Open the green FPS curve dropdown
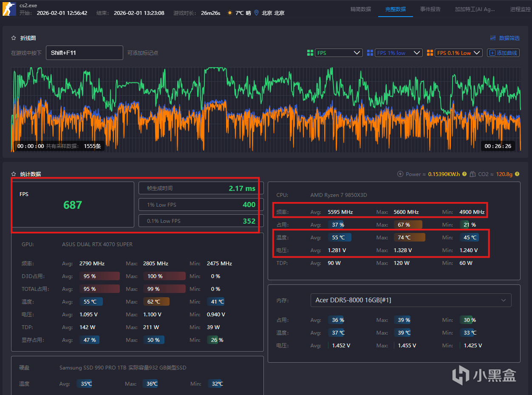Viewport: 532px width, 395px height. [339, 53]
